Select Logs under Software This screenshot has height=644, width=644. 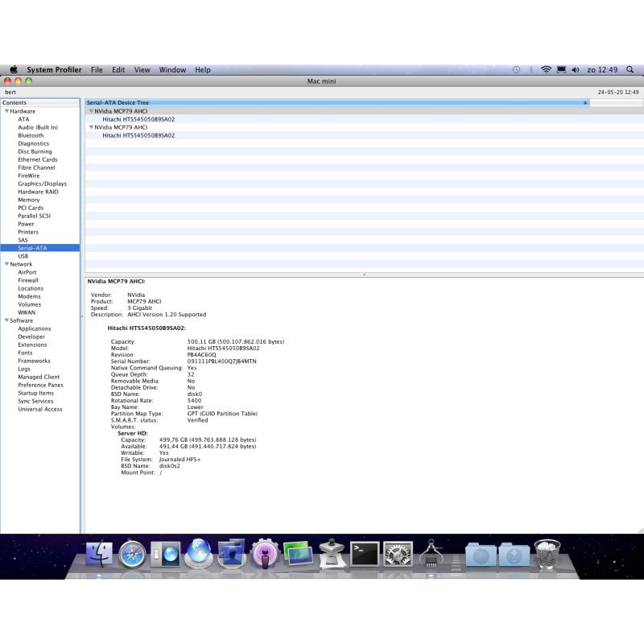[x=24, y=369]
